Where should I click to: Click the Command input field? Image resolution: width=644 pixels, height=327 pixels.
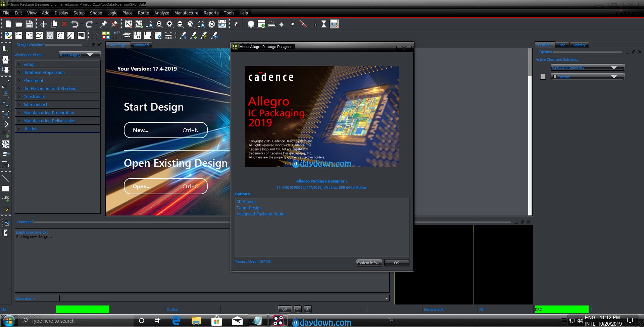click(224, 298)
